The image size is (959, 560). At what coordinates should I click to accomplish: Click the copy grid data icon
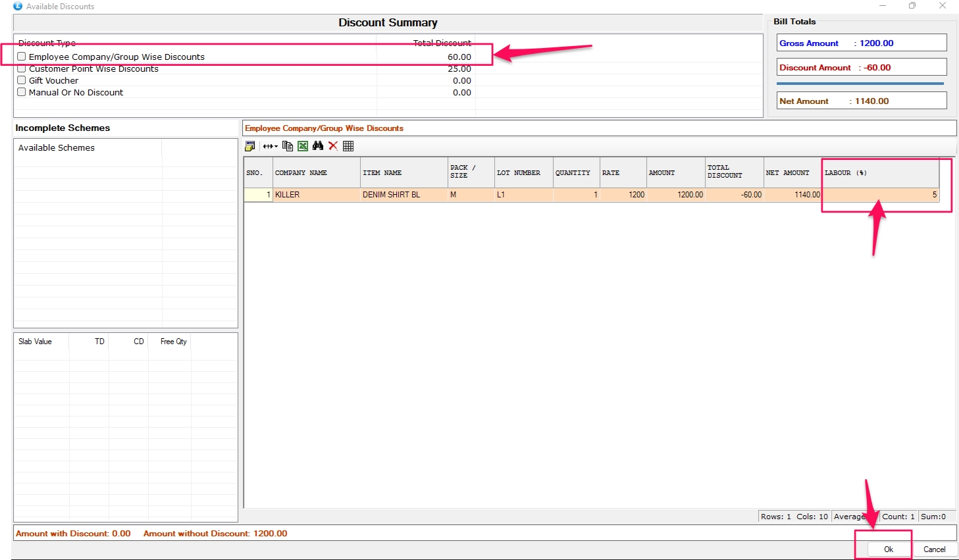click(x=288, y=146)
